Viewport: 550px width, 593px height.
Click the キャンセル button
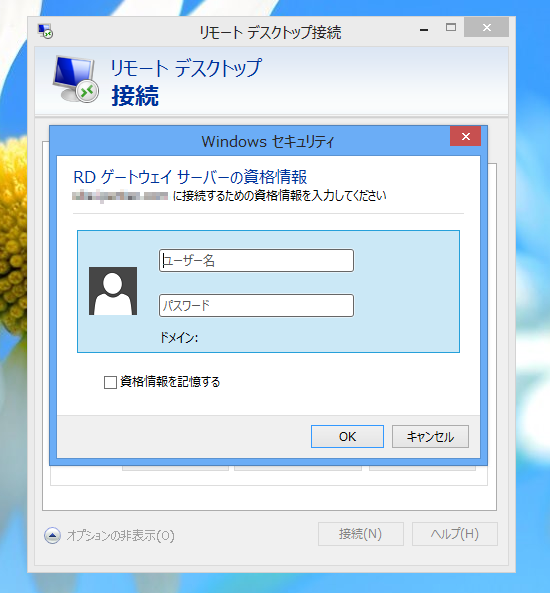(x=430, y=436)
